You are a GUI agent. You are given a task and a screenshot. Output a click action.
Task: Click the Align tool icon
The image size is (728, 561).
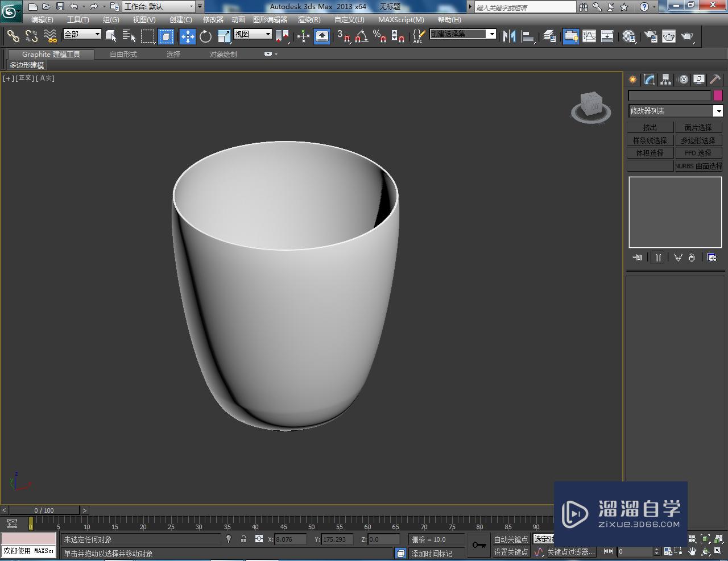528,36
